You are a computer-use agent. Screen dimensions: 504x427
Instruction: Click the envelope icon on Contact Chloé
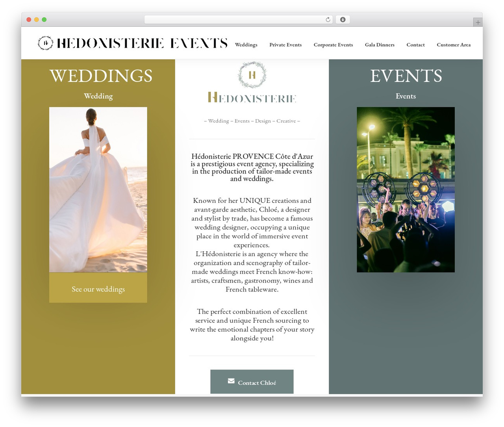(231, 381)
